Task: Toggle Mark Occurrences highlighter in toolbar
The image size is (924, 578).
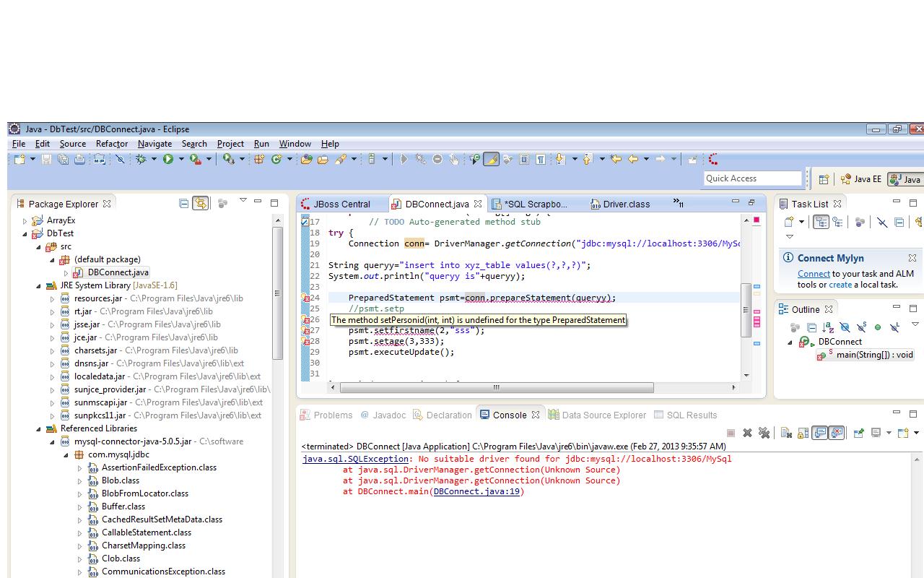Action: [491, 159]
